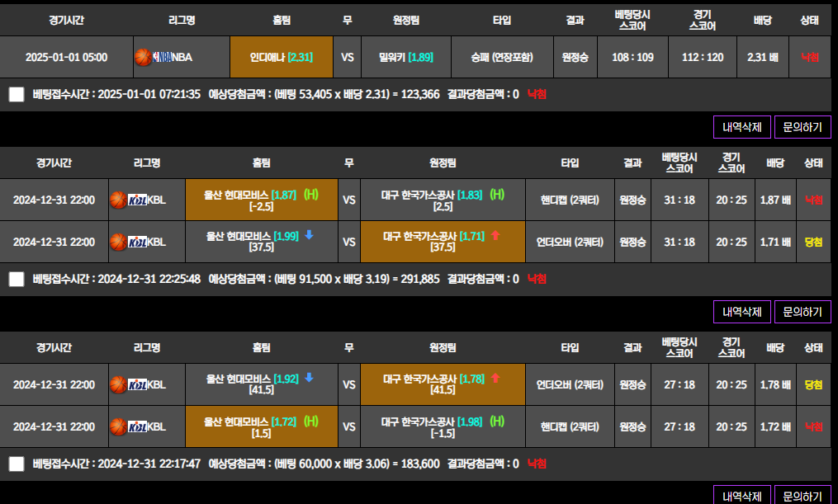Click green (H) icon next to 울산 현대모비스 [1.72]
The image size is (838, 504).
[x=310, y=421]
